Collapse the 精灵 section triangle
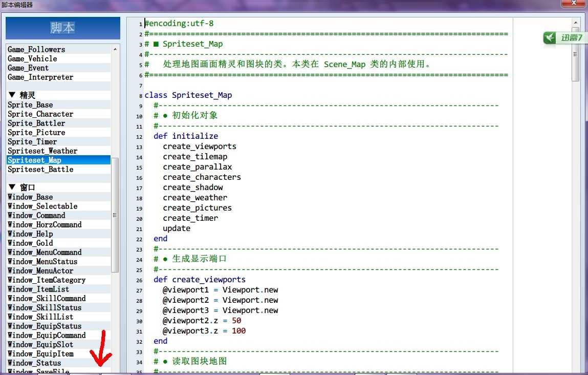Screen dimensions: 588x375 (12, 95)
